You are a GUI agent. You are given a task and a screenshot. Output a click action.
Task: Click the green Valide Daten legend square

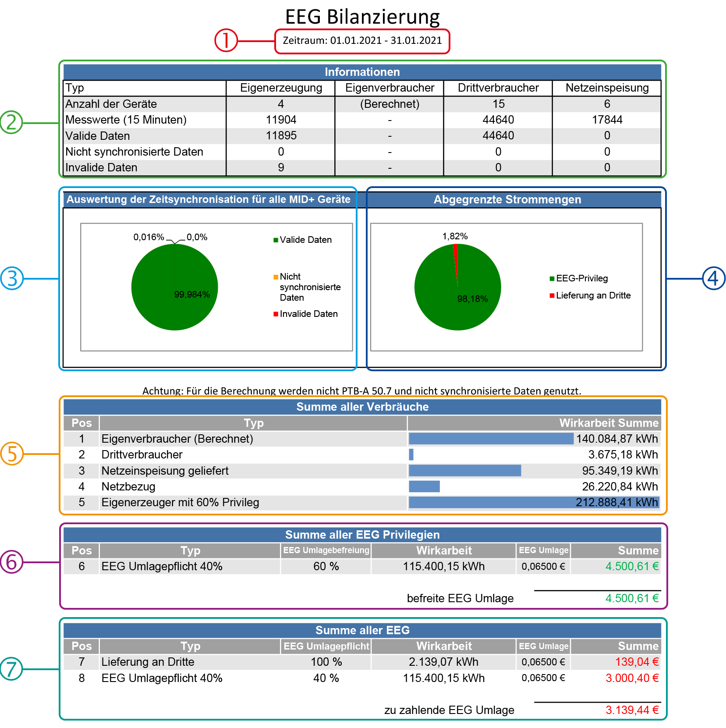pyautogui.click(x=276, y=240)
